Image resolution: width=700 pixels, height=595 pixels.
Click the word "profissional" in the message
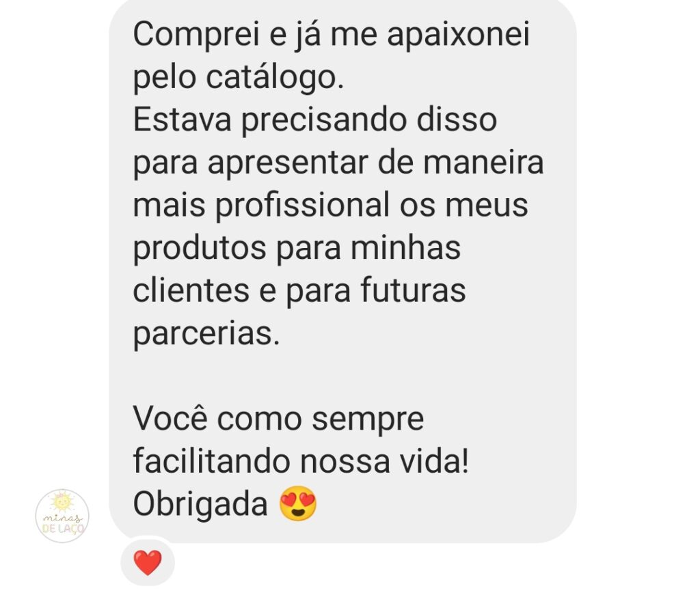[303, 205]
